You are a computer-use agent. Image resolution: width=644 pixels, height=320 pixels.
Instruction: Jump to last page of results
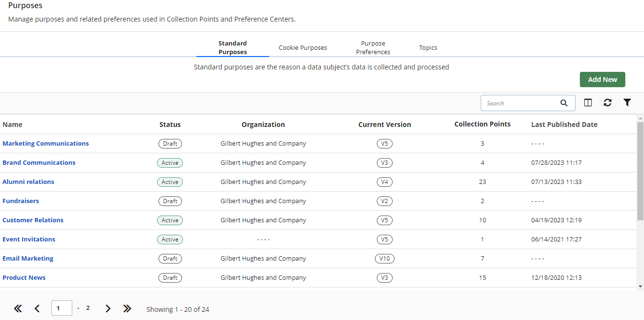[127, 309]
